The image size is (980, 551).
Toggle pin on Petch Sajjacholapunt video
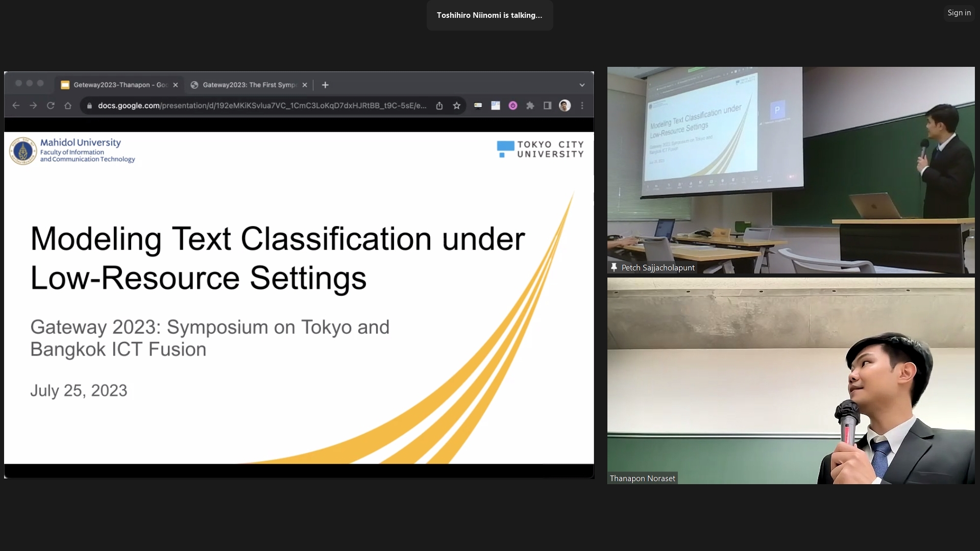[x=614, y=267]
